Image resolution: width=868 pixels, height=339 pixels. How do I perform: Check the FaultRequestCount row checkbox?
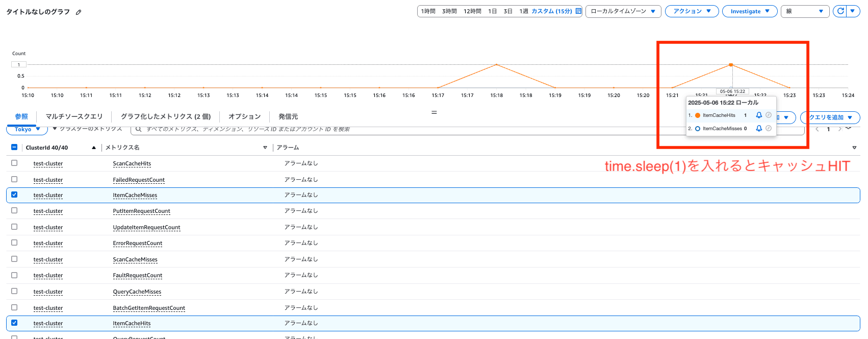point(14,275)
